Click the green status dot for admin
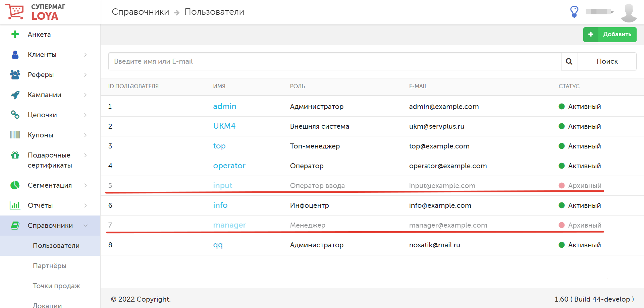Viewport: 644px width, 308px height. point(562,107)
